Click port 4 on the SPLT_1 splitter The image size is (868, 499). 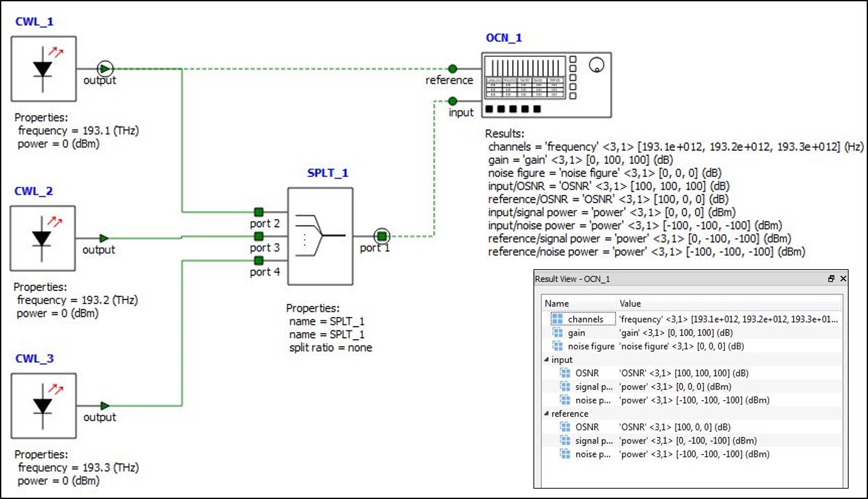pyautogui.click(x=259, y=260)
